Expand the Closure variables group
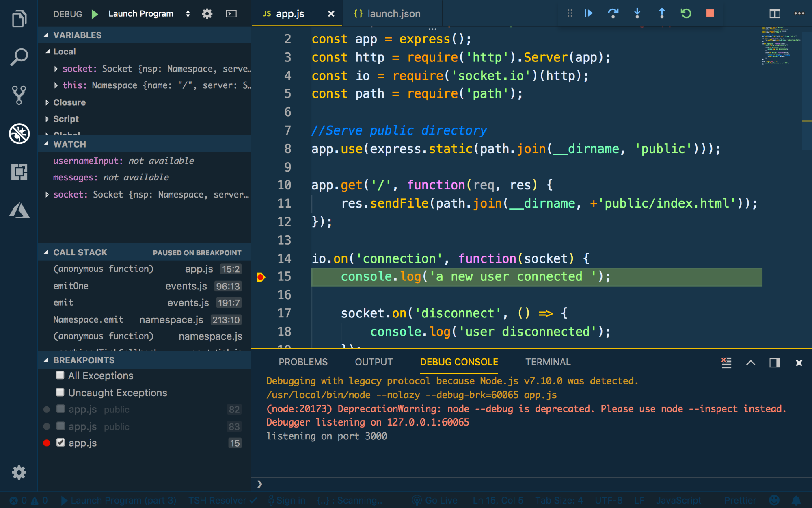 click(x=47, y=102)
